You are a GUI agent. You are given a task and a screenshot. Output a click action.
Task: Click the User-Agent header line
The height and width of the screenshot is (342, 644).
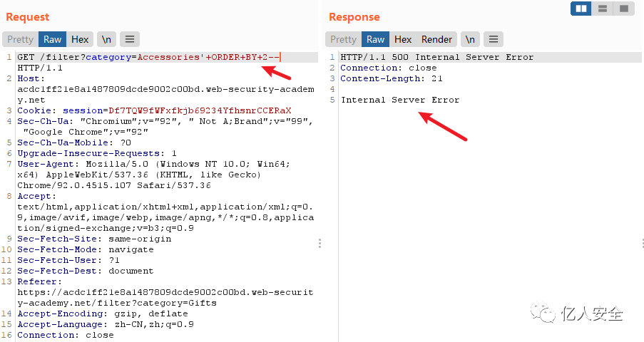pos(153,164)
